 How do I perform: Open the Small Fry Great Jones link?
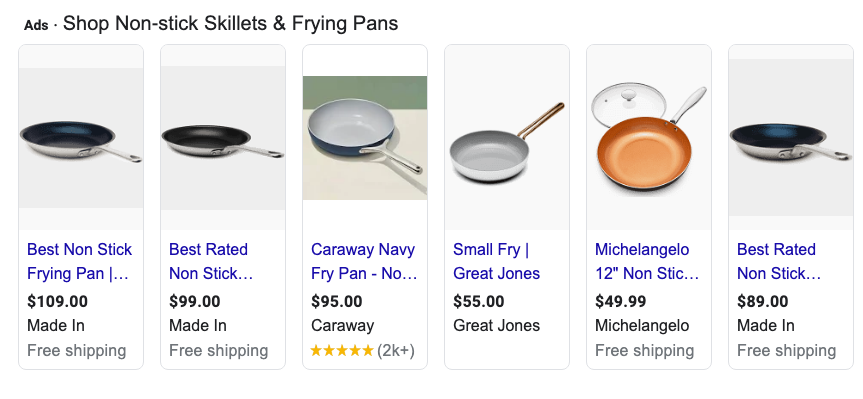(496, 261)
